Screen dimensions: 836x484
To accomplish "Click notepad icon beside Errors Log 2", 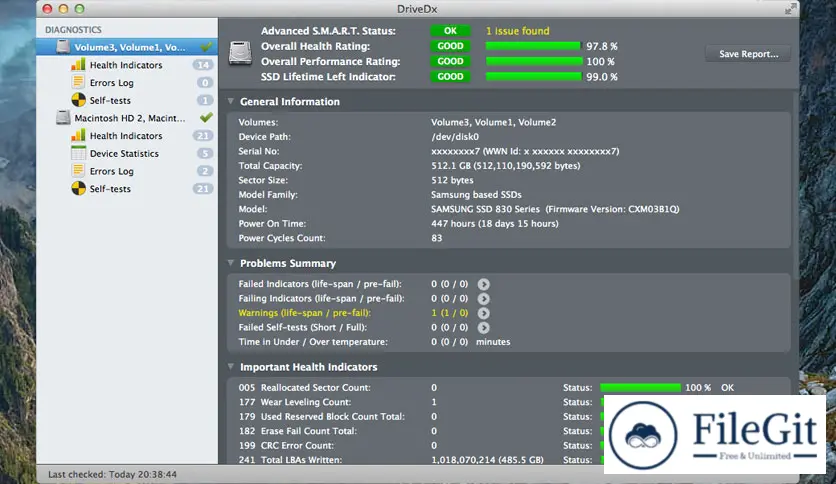I will (78, 171).
